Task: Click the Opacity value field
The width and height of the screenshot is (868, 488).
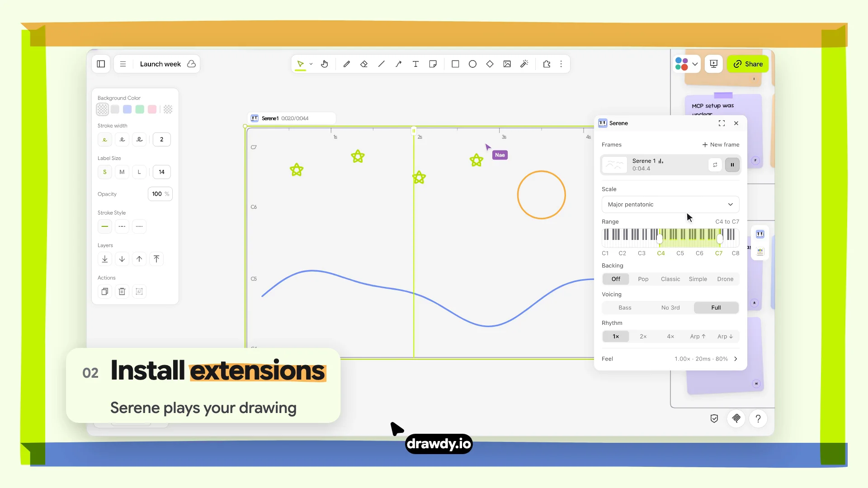Action: tap(160, 194)
